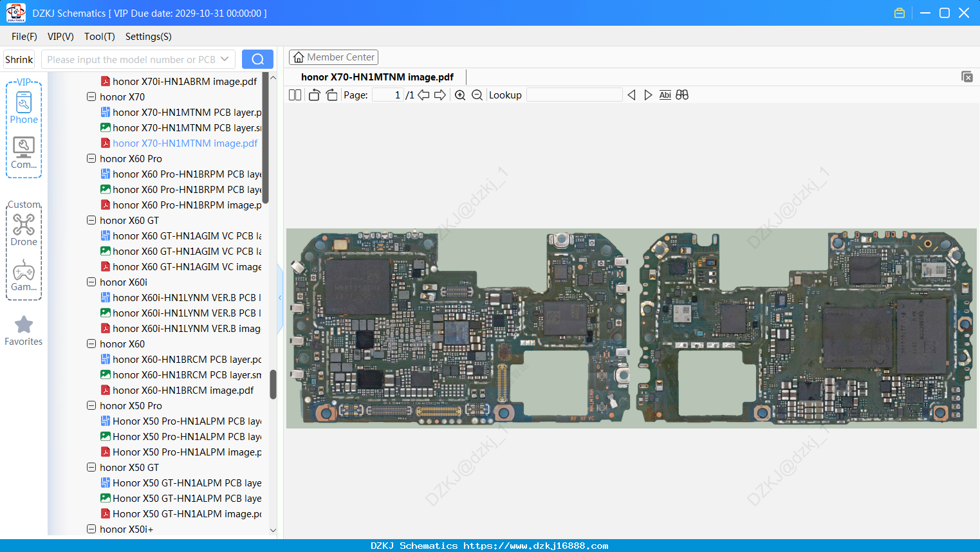Open Honor X50 Pro-HN1ALPM PCB layer PDF

pos(181,421)
